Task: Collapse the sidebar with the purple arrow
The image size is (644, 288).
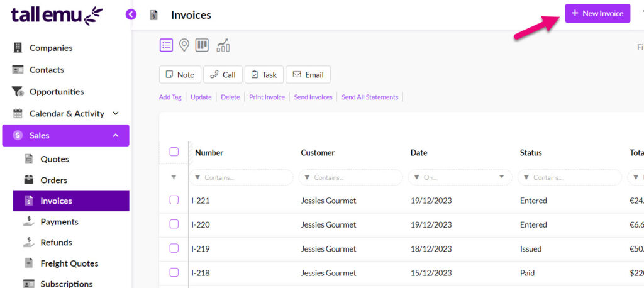Action: click(131, 15)
